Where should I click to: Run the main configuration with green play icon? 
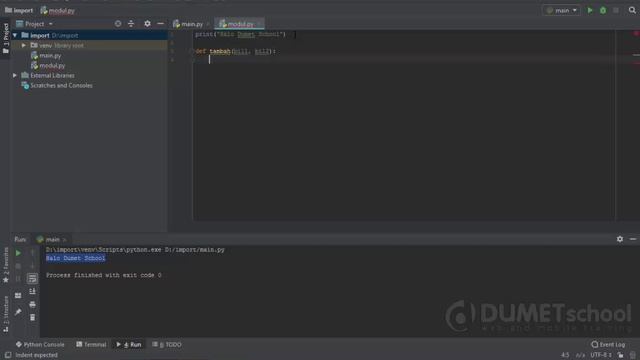point(590,10)
